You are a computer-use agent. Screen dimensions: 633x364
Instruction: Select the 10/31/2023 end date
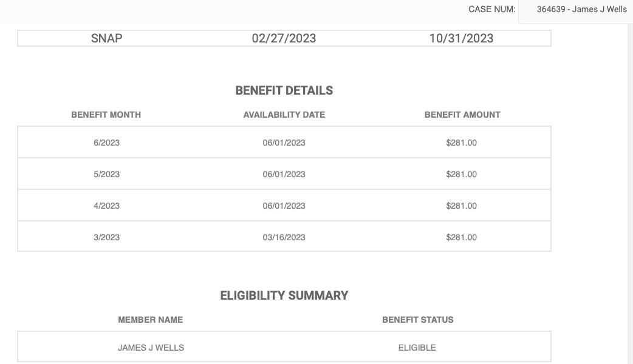(461, 38)
